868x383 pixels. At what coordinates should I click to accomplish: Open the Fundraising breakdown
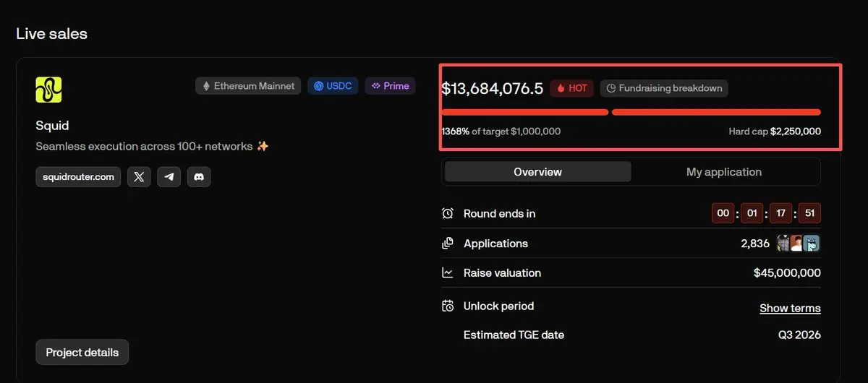[x=664, y=88]
